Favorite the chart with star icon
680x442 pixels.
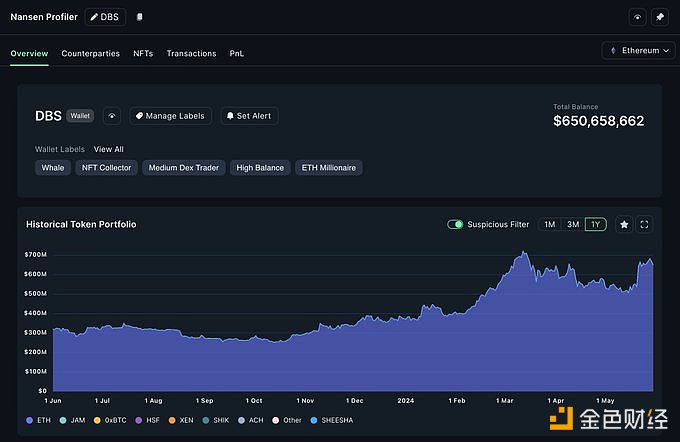coord(624,224)
